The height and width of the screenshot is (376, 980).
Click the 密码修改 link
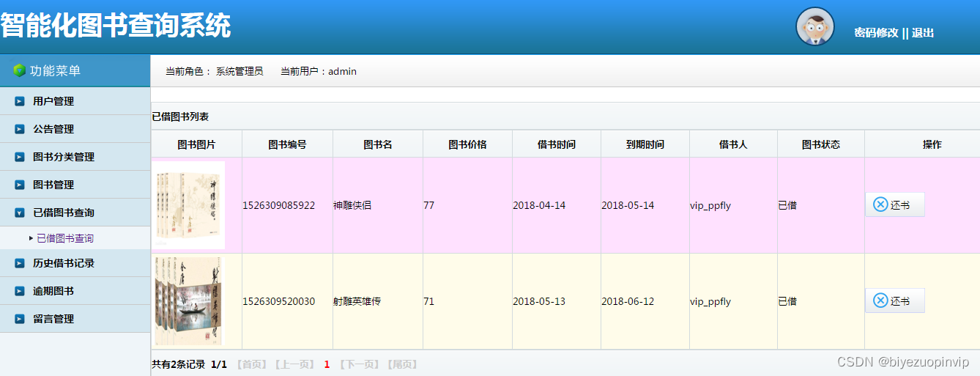[x=876, y=33]
